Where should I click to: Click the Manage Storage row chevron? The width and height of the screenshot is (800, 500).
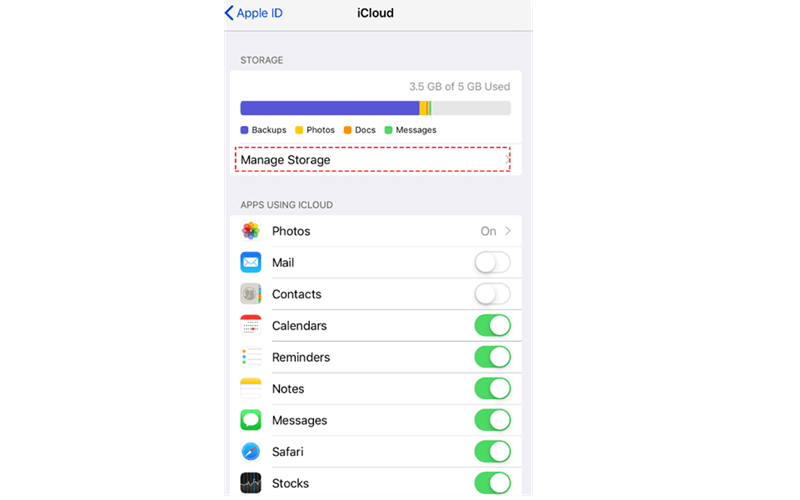(507, 160)
